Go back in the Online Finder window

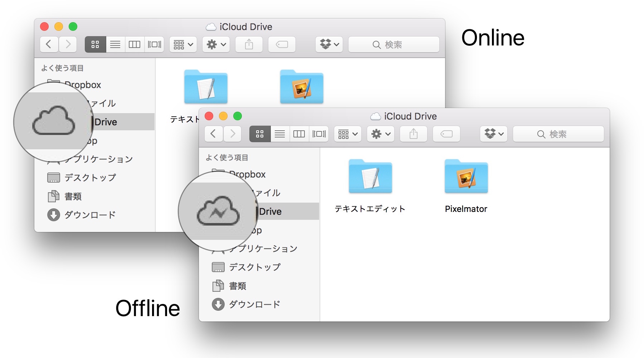pos(49,44)
